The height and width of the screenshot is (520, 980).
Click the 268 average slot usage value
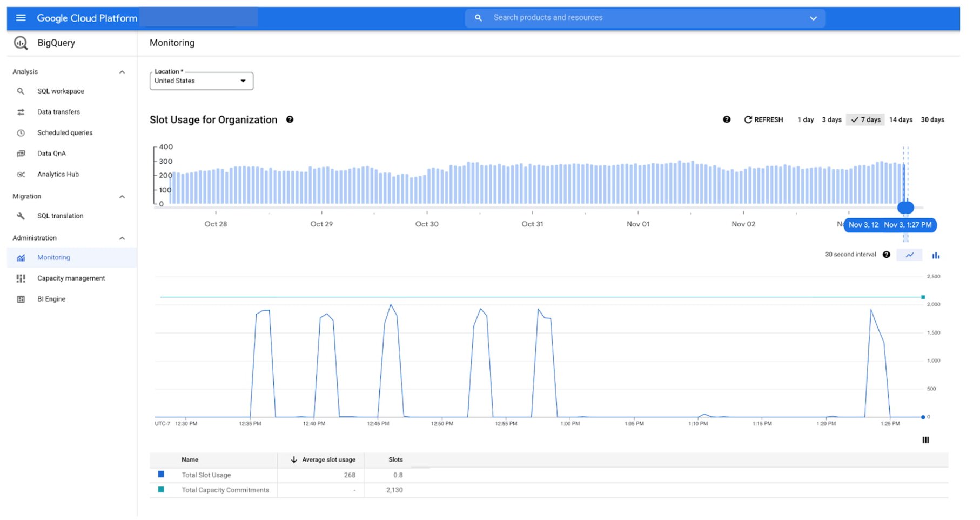pyautogui.click(x=350, y=475)
